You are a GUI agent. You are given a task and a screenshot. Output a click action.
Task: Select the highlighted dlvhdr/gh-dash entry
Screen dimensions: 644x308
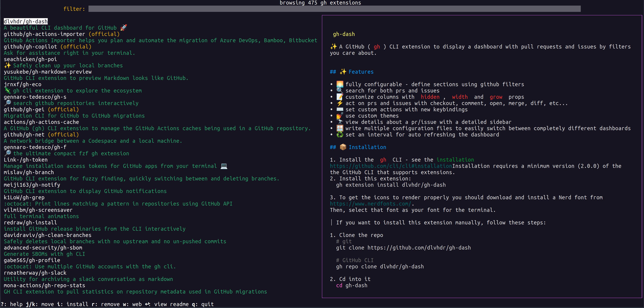tap(25, 21)
